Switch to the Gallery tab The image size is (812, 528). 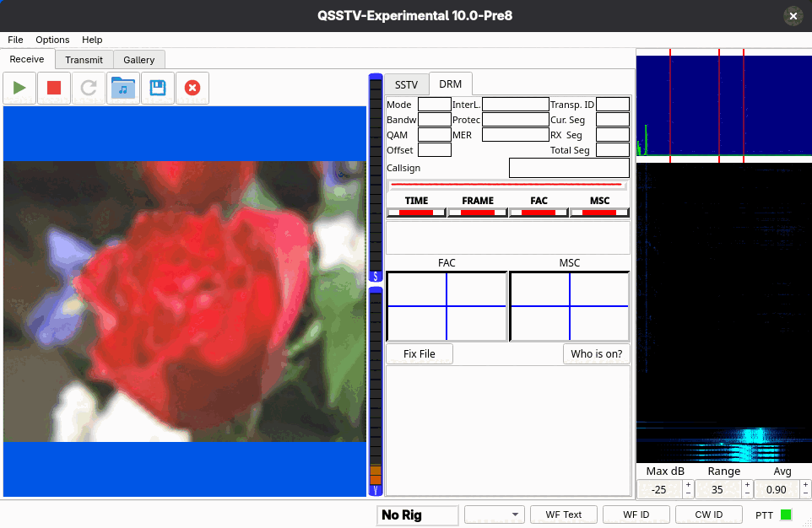pyautogui.click(x=138, y=60)
